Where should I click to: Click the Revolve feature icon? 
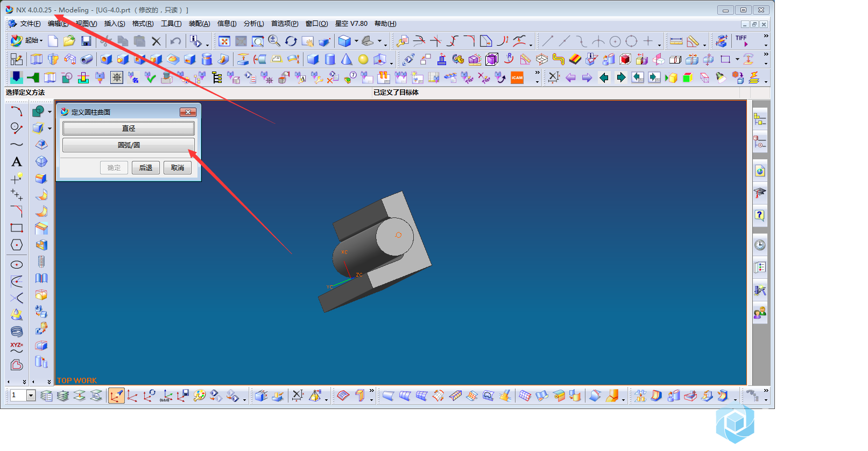[53, 59]
